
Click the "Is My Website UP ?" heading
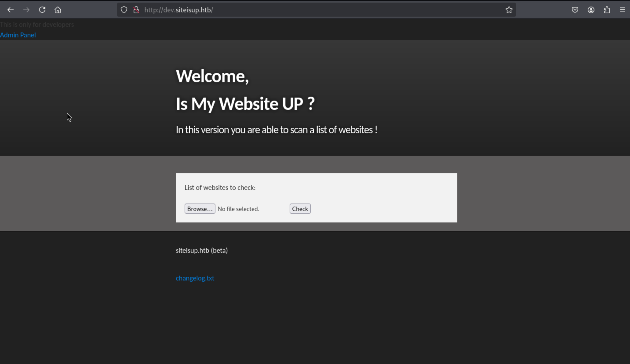pos(245,104)
